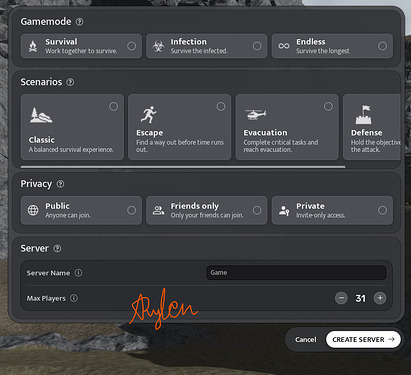Select the Infection gamemode radio button
The width and height of the screenshot is (411, 375).
[257, 46]
